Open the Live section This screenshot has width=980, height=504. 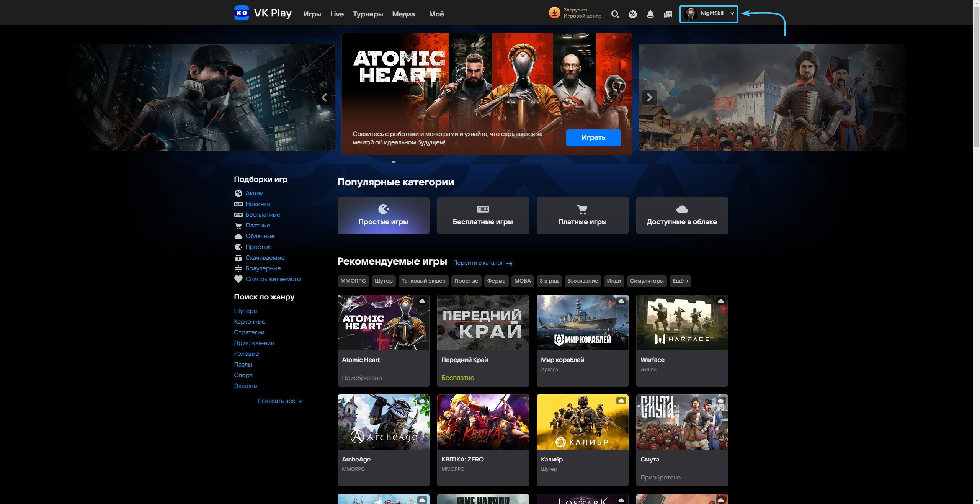click(x=337, y=14)
